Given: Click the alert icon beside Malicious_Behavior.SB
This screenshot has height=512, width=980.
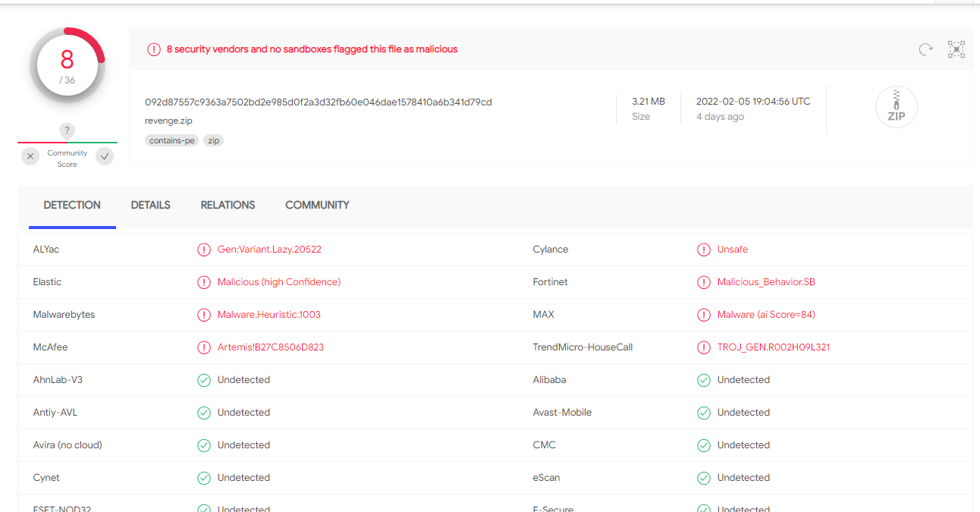Looking at the screenshot, I should (704, 282).
